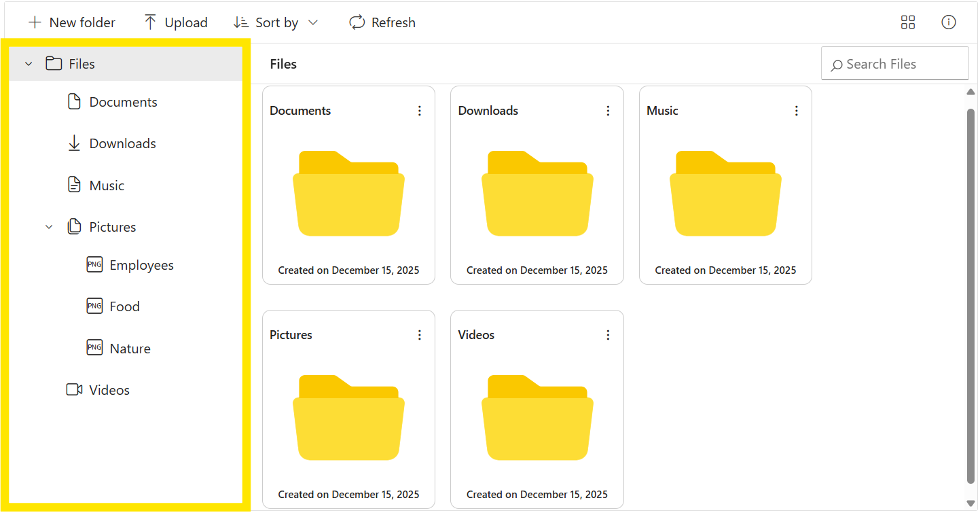Click inside the Search Files field

[894, 63]
